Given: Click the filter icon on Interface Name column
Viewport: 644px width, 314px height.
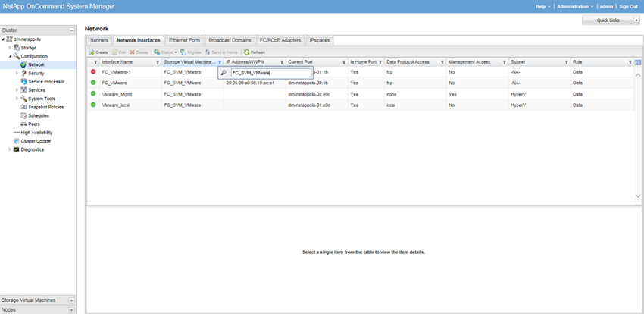Looking at the screenshot, I should pos(158,62).
